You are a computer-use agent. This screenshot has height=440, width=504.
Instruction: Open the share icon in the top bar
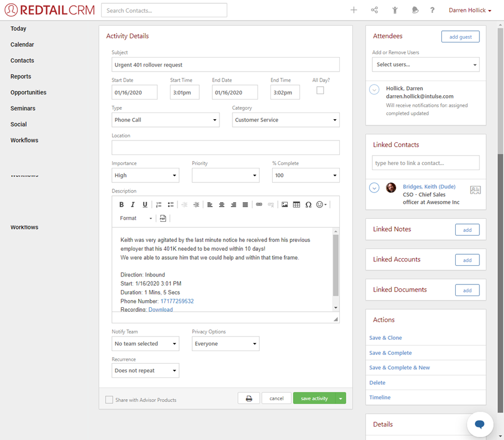(375, 10)
